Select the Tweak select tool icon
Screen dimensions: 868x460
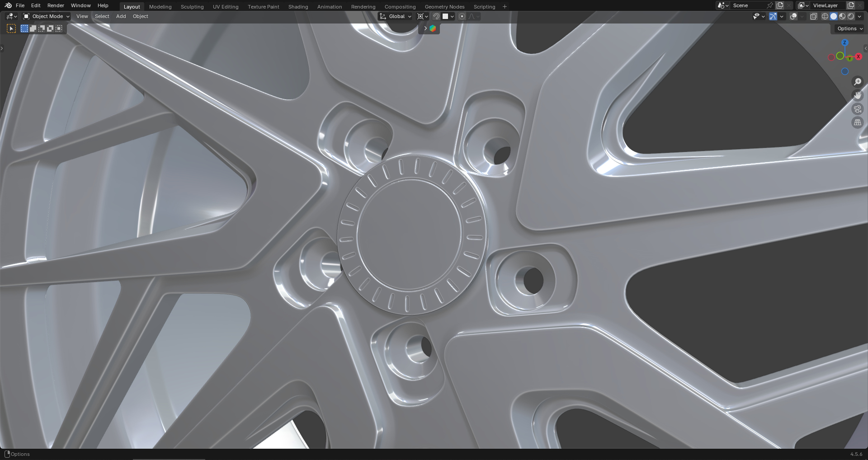pyautogui.click(x=11, y=28)
